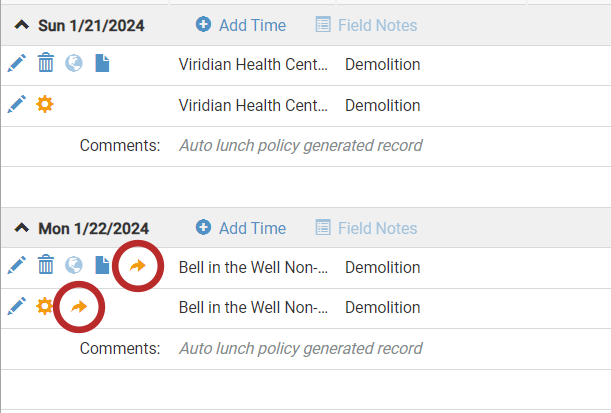Collapse the Mon 1/22/2024 section
The image size is (611, 413).
(22, 228)
